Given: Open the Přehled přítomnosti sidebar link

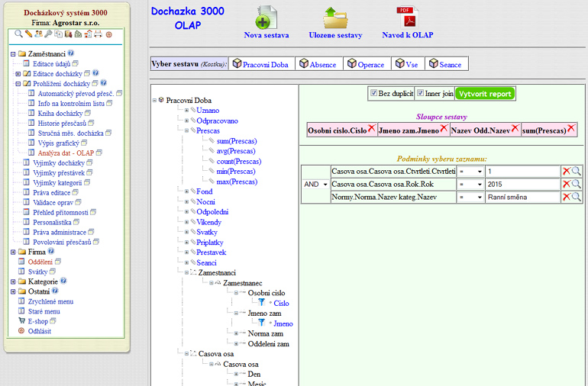Looking at the screenshot, I should [60, 213].
